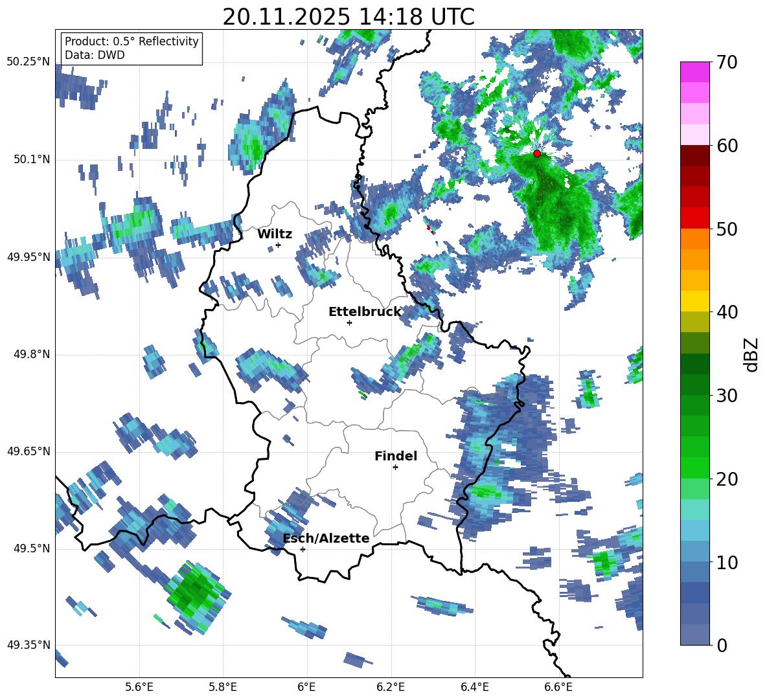Click the 70 colorbar tick label

(x=727, y=62)
